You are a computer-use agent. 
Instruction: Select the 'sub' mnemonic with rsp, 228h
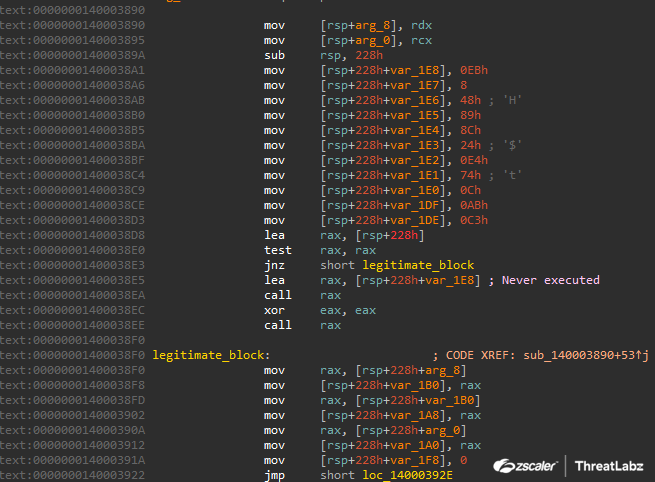click(274, 57)
